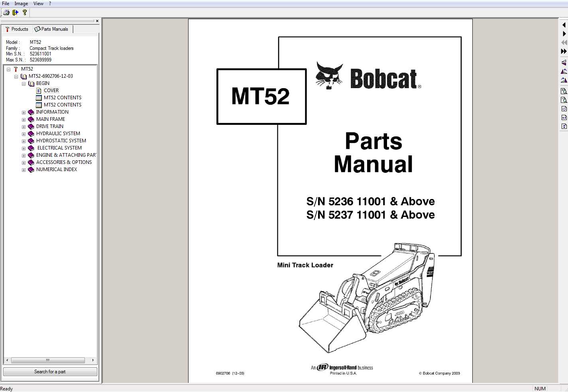Jump to last page with double right arrow
The width and height of the screenshot is (568, 392).
point(564,51)
